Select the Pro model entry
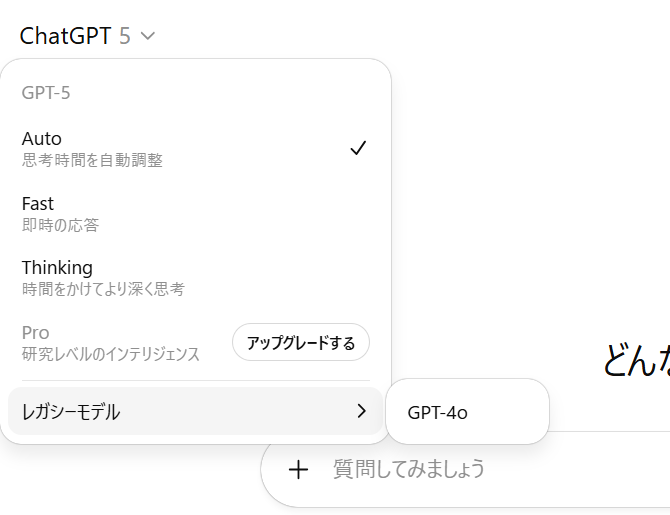 pyautogui.click(x=36, y=332)
